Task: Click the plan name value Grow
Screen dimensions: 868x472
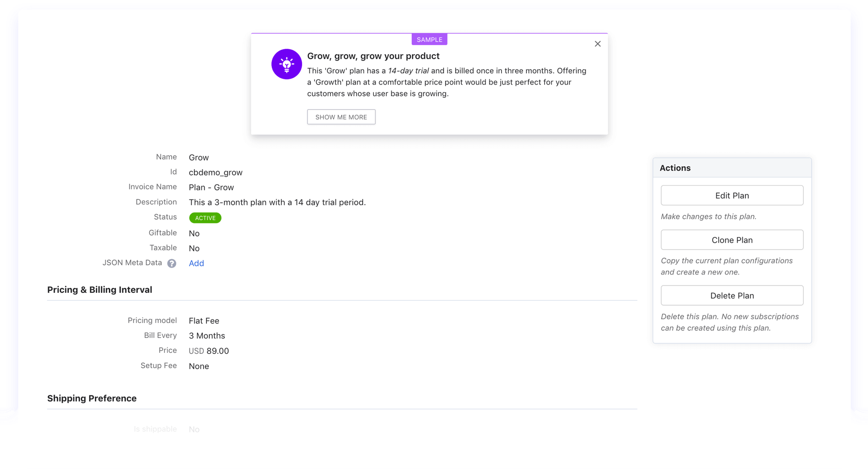Action: click(199, 158)
